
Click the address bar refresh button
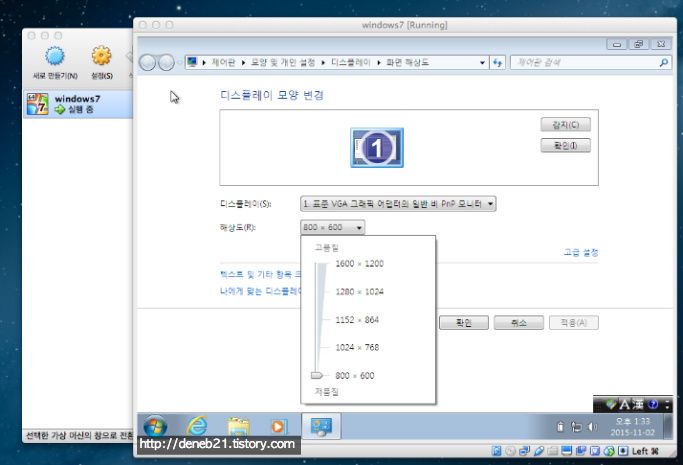click(497, 63)
